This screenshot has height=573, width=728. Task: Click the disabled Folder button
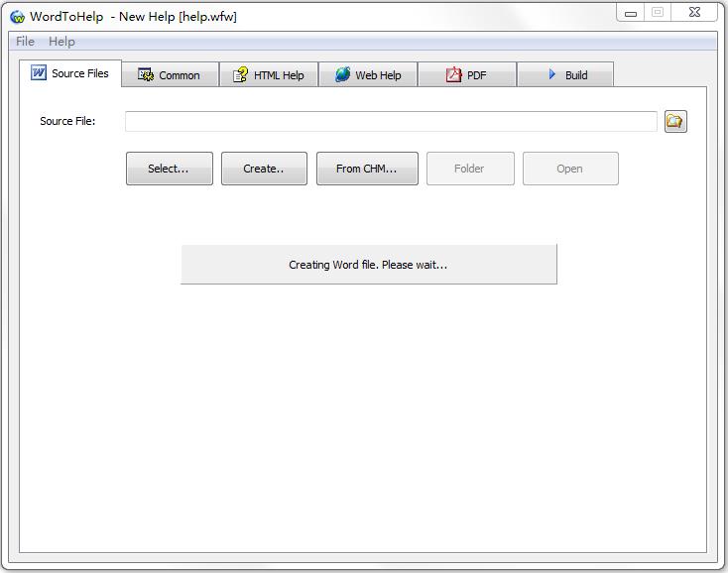coord(470,169)
